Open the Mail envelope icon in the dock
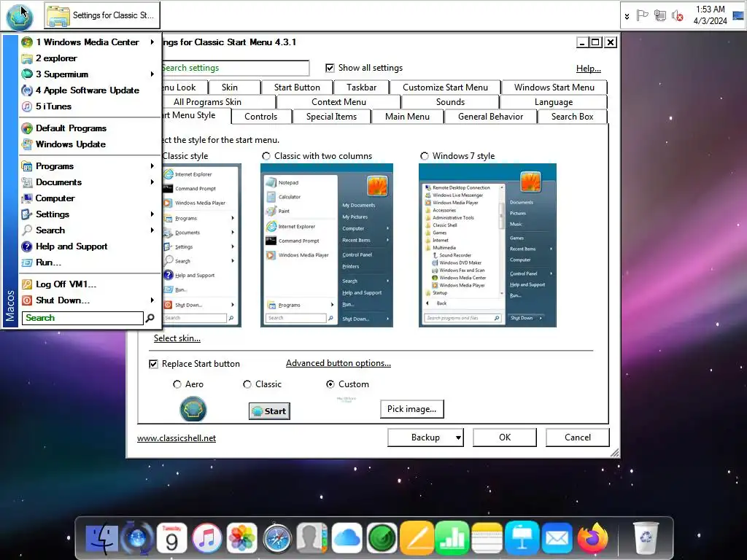The height and width of the screenshot is (560, 747). 557,539
